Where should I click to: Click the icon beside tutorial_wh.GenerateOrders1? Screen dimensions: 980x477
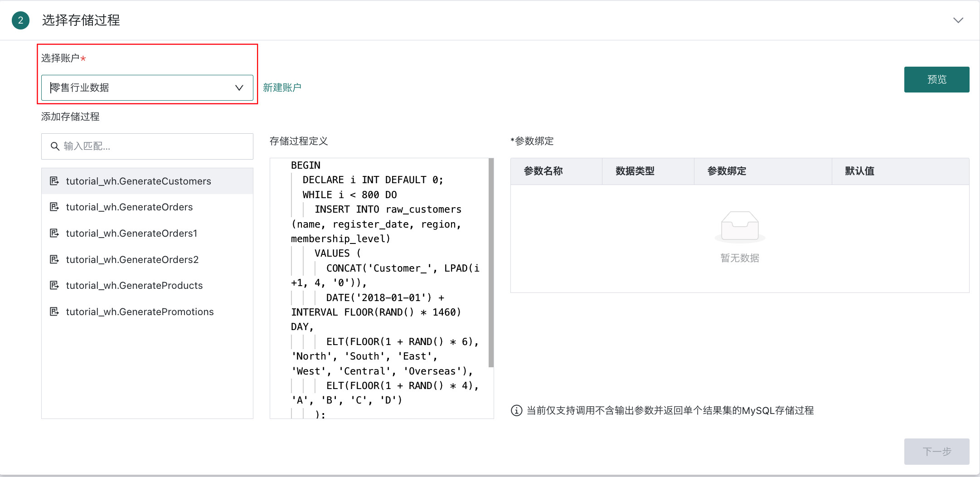coord(54,233)
